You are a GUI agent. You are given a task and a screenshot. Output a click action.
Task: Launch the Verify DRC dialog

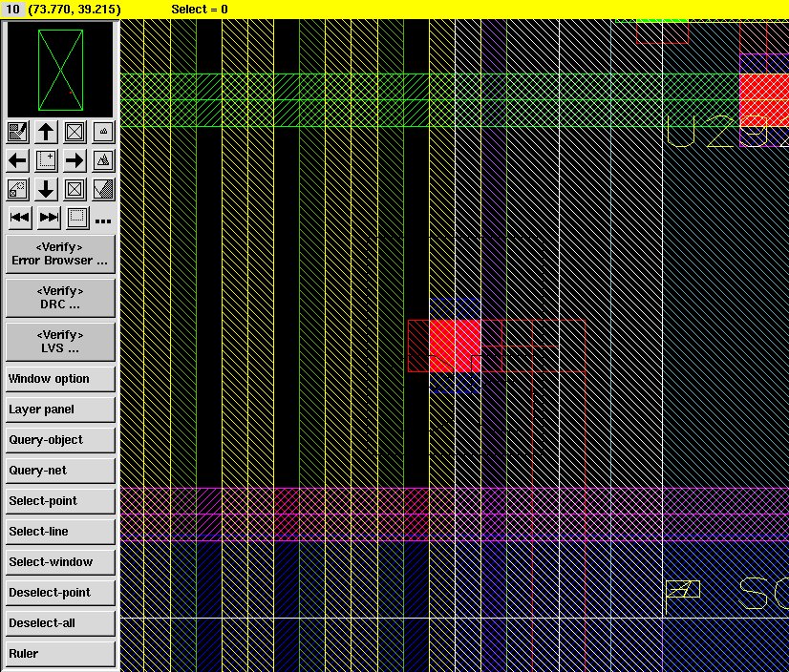[60, 298]
